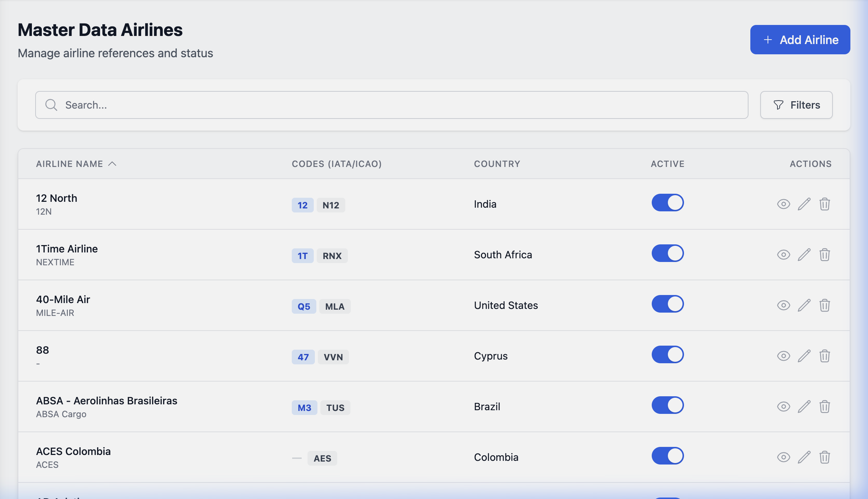Click the ICAO code badge TUS
This screenshot has height=499, width=868.
(x=335, y=408)
